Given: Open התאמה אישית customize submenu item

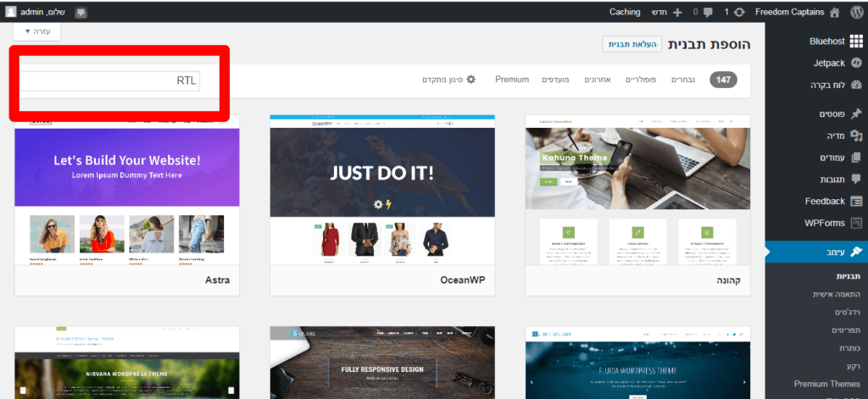Looking at the screenshot, I should (x=836, y=294).
